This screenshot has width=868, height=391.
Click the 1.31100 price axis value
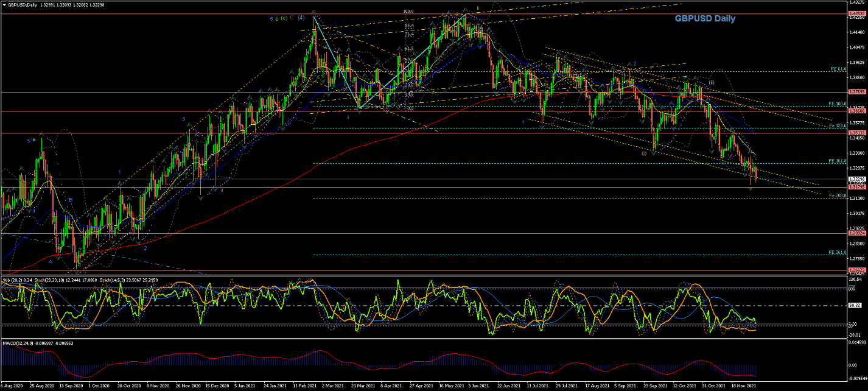click(856, 199)
